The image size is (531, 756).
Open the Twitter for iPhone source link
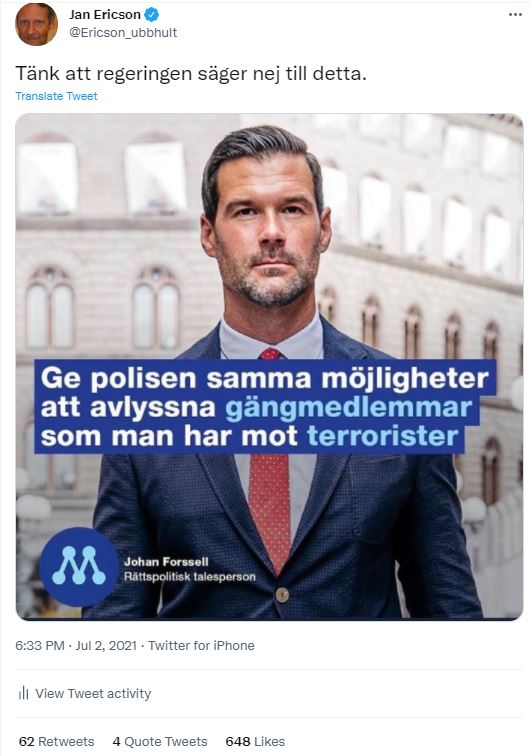[201, 646]
